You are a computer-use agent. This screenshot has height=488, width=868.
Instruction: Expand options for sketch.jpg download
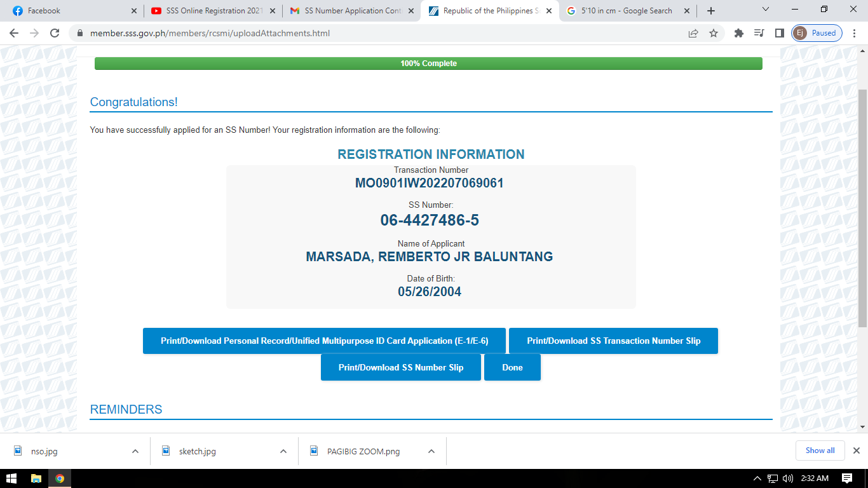(x=283, y=451)
